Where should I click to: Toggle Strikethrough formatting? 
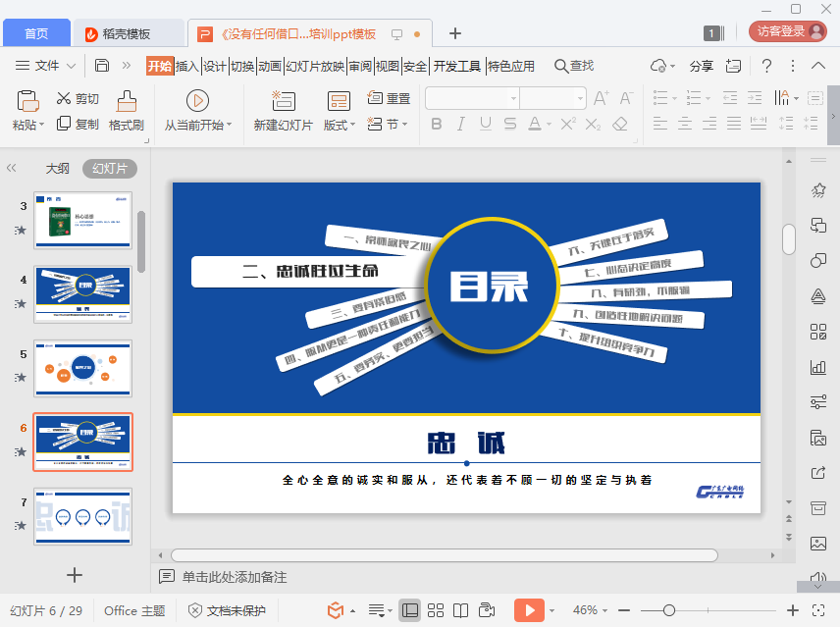tap(510, 125)
